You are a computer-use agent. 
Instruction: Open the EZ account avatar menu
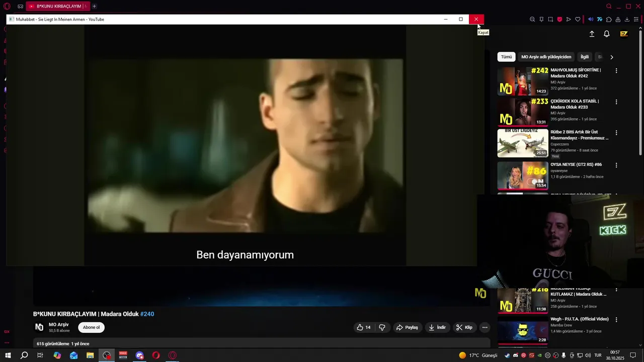click(x=624, y=34)
